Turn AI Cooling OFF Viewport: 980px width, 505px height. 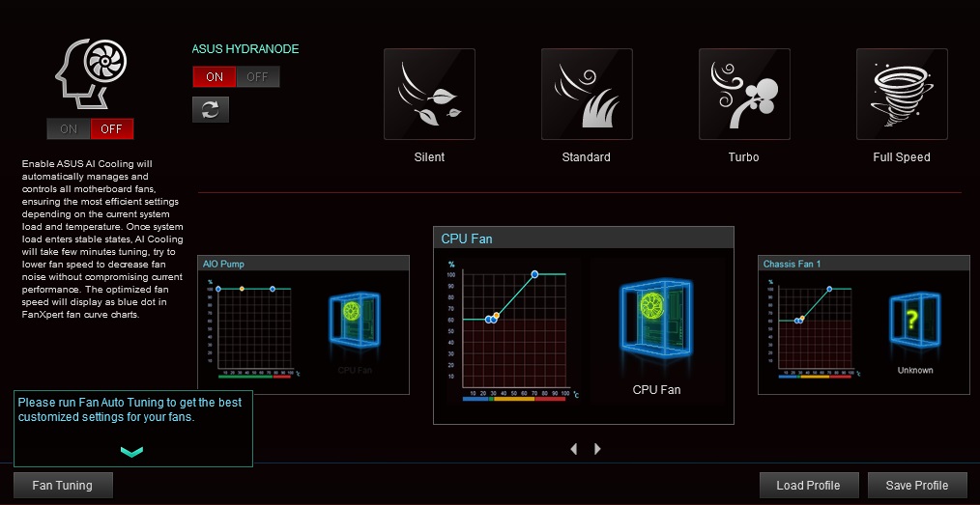click(x=112, y=129)
